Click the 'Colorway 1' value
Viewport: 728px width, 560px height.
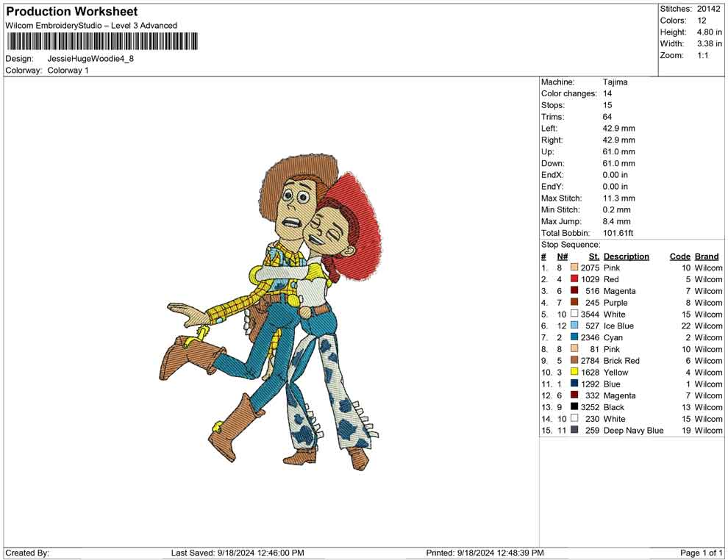tap(68, 71)
